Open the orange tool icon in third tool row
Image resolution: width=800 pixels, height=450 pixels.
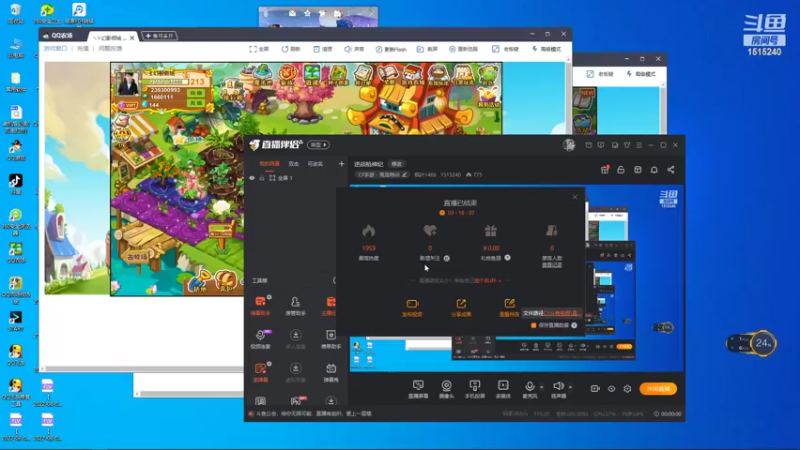(x=260, y=372)
